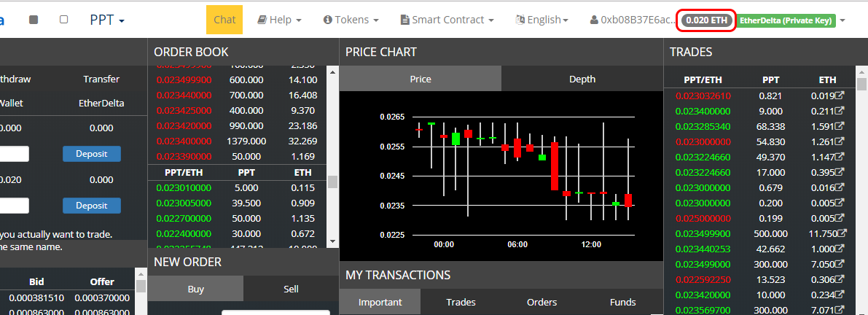The height and width of the screenshot is (315, 868).
Task: Click order book scrollbar up arrow
Action: click(332, 72)
